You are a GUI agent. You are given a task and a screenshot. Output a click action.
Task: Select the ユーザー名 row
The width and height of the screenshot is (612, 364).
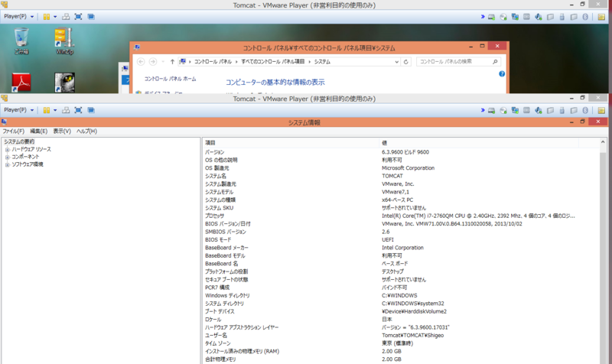(401, 335)
